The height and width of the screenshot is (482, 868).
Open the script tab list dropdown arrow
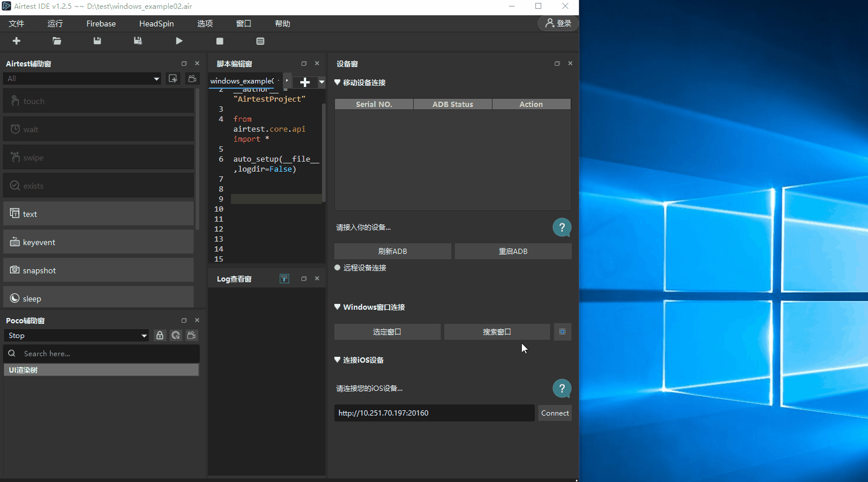click(321, 82)
